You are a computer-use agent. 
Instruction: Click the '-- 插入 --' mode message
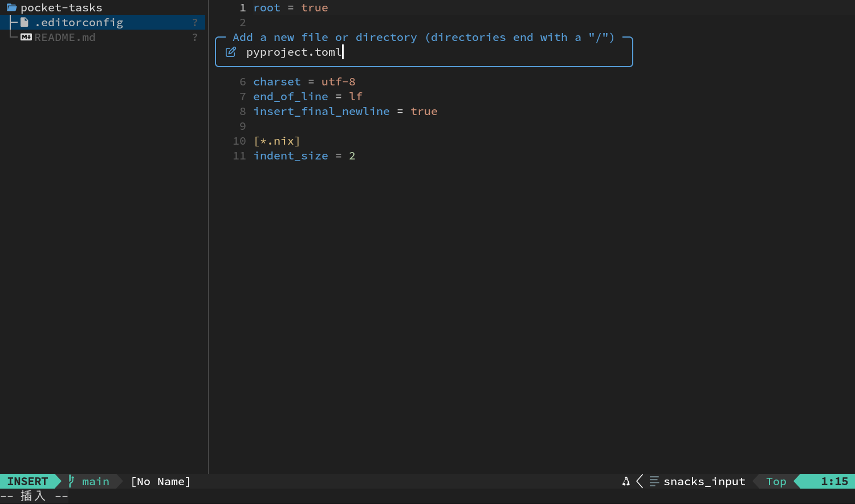(x=34, y=496)
